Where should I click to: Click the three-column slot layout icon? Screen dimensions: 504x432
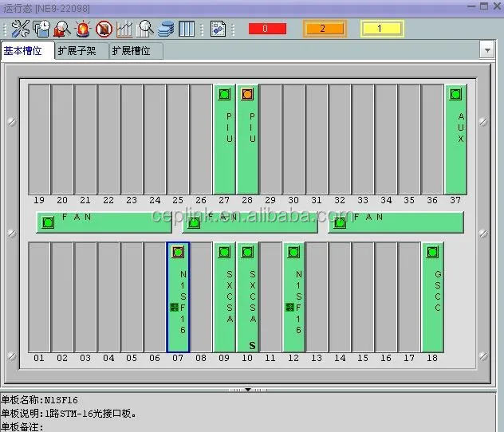pos(187,29)
